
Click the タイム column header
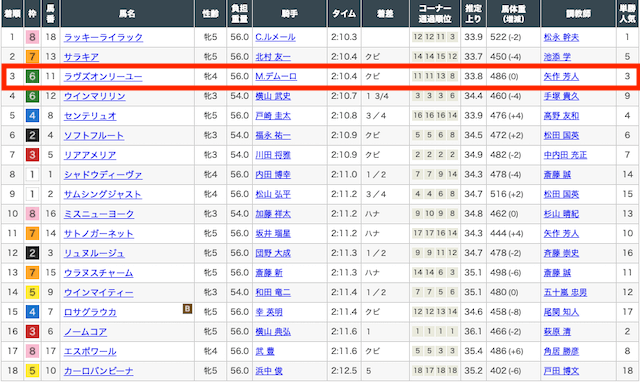344,13
